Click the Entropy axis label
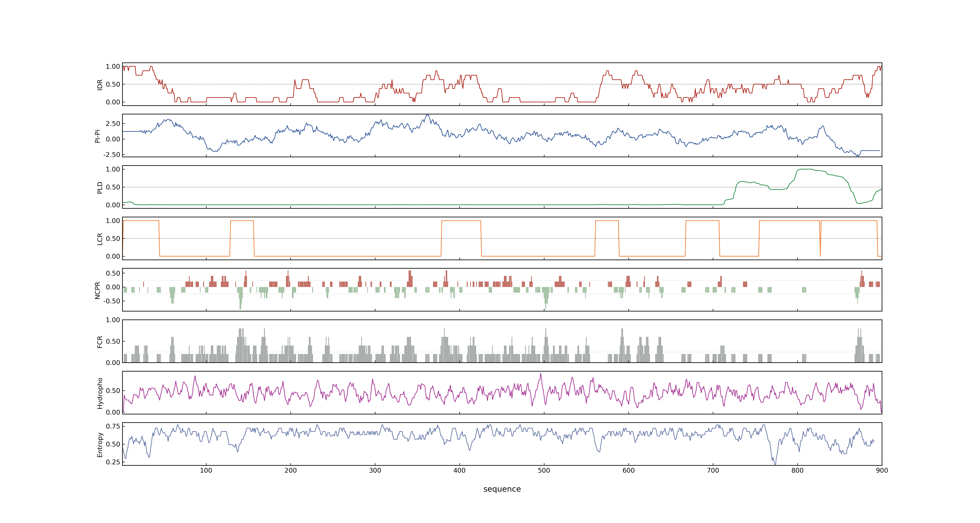The height and width of the screenshot is (523, 980). pyautogui.click(x=100, y=444)
